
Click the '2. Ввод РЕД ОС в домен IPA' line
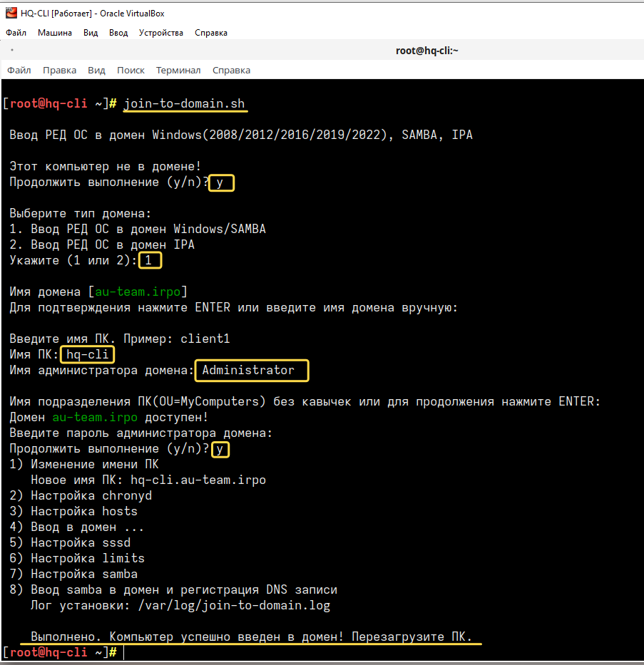point(102,244)
